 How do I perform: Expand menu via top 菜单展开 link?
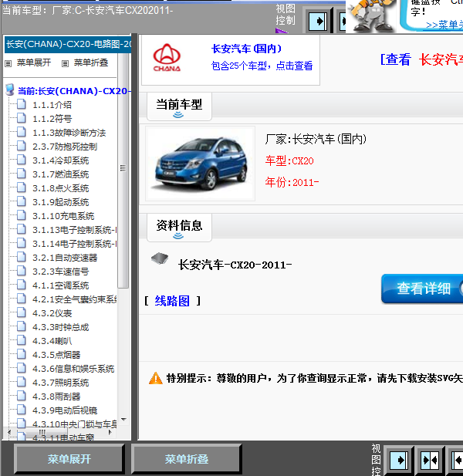tap(34, 62)
